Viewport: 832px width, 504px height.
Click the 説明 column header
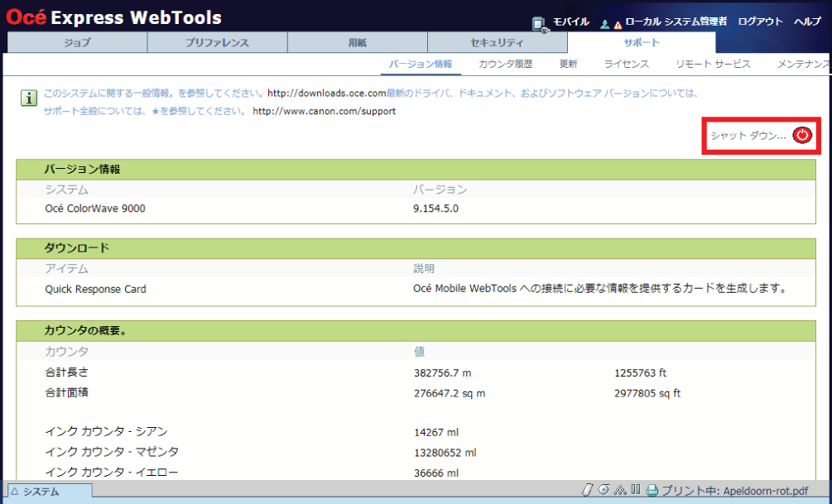point(423,269)
